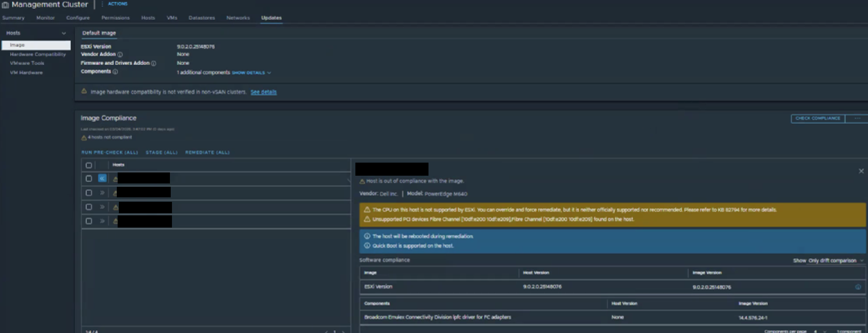Screen dimensions: 868x333
Task: Click info icon next to Components label
Action: (x=115, y=72)
